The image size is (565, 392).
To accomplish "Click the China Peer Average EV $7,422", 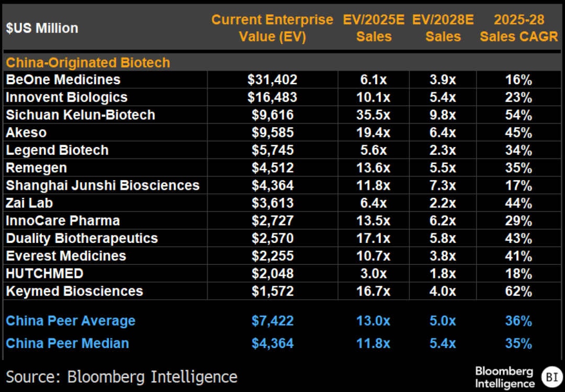I will pyautogui.click(x=273, y=321).
